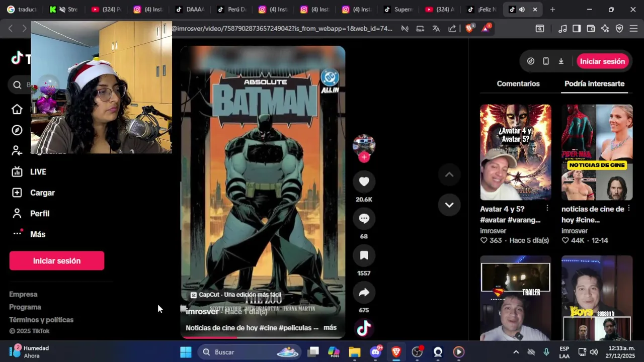644x362 pixels.
Task: Follow imrosver with the plus badge
Action: (364, 157)
